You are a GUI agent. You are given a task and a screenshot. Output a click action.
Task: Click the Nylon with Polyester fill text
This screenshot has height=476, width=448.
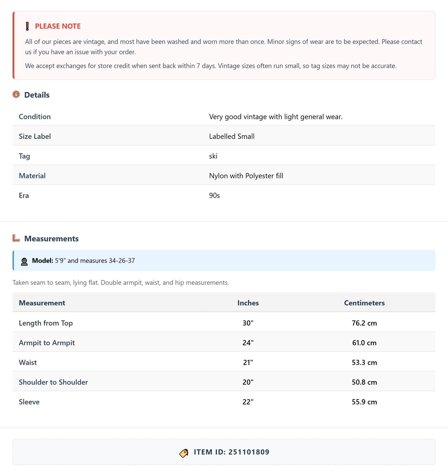click(246, 176)
